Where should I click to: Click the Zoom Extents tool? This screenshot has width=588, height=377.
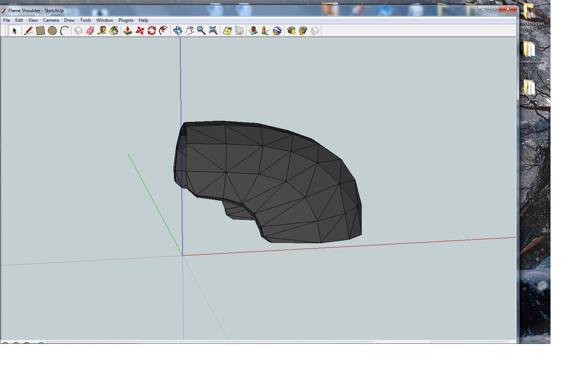tap(213, 31)
